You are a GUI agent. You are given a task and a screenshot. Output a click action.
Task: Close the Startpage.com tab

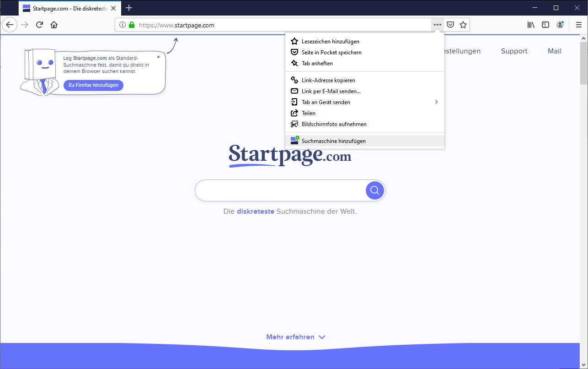(x=113, y=8)
